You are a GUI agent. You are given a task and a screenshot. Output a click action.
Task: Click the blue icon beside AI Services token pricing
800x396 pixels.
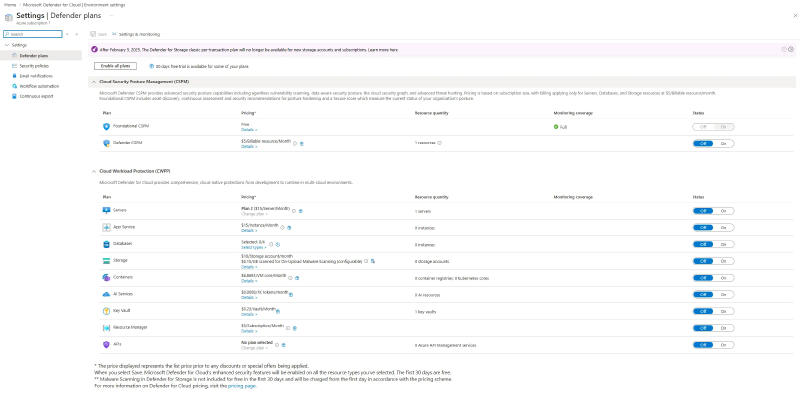[291, 294]
